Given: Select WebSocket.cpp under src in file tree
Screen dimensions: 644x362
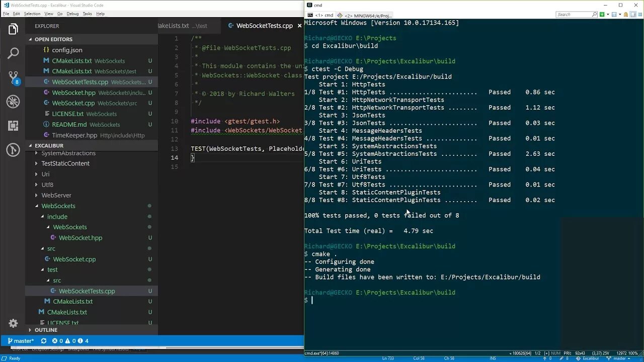Looking at the screenshot, I should click(x=92, y=259).
